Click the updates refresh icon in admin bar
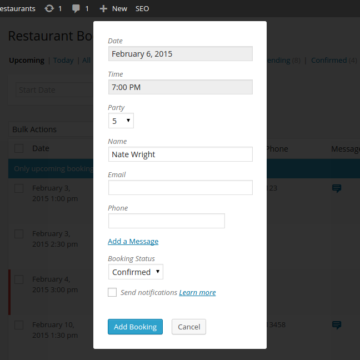The image size is (360, 360). (49, 9)
